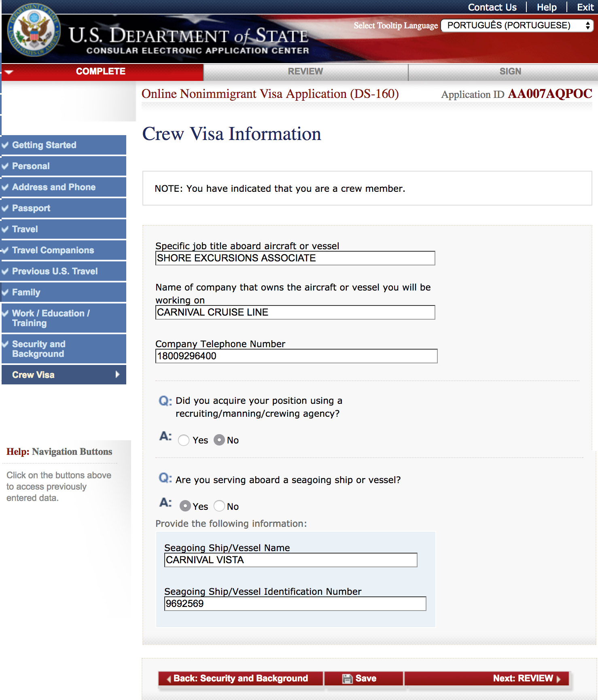Open Security and Background section

(64, 349)
